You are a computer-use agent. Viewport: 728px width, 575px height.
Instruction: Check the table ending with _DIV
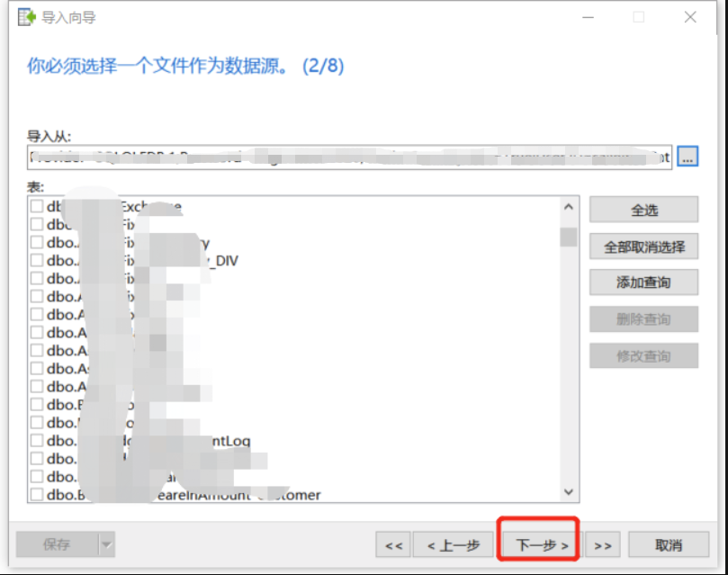pyautogui.click(x=36, y=259)
